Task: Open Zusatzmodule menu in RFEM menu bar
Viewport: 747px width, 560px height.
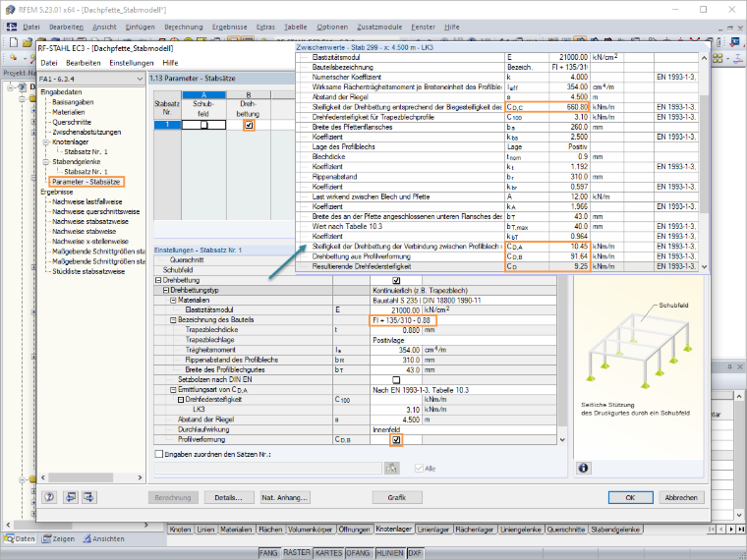Action: tap(379, 28)
